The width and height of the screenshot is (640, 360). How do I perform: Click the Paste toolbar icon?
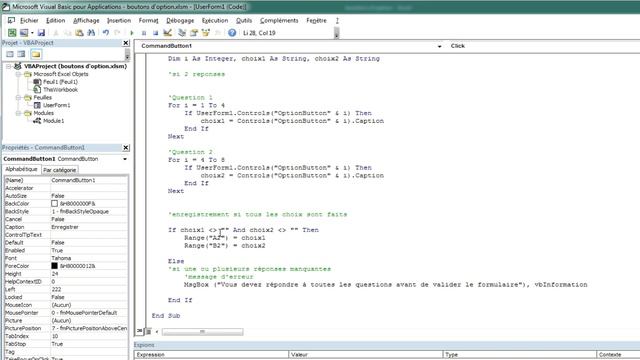pyautogui.click(x=80, y=33)
